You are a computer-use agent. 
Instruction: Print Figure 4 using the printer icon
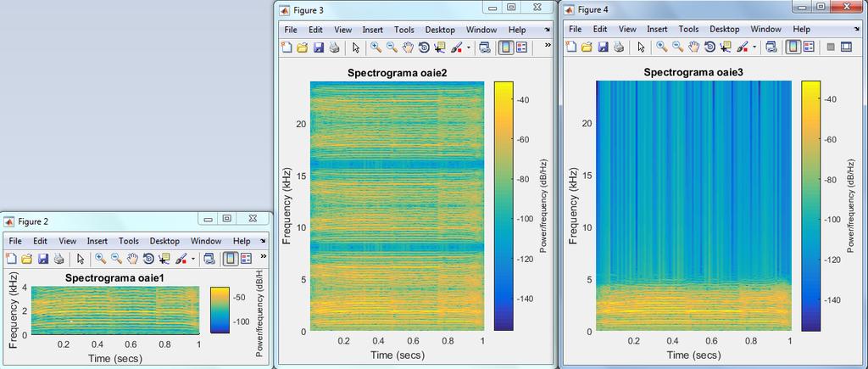(x=619, y=48)
